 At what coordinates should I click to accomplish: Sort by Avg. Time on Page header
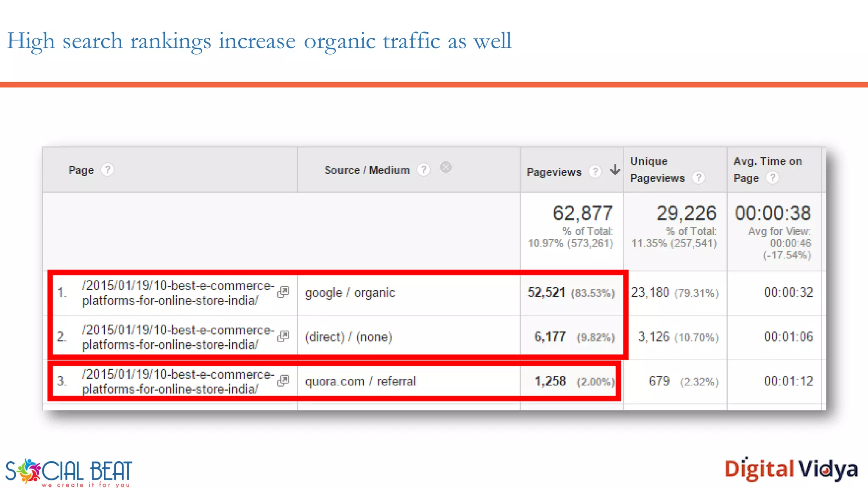tap(768, 169)
